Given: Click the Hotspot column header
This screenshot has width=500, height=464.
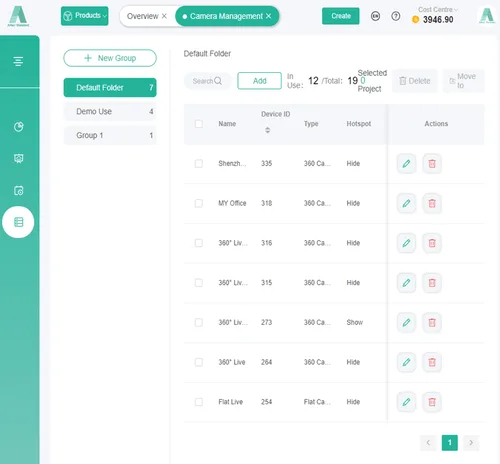Looking at the screenshot, I should (x=359, y=124).
